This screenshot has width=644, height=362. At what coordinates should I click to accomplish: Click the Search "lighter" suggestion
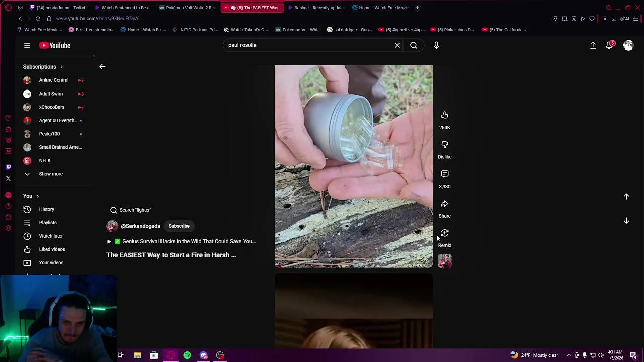(x=131, y=210)
